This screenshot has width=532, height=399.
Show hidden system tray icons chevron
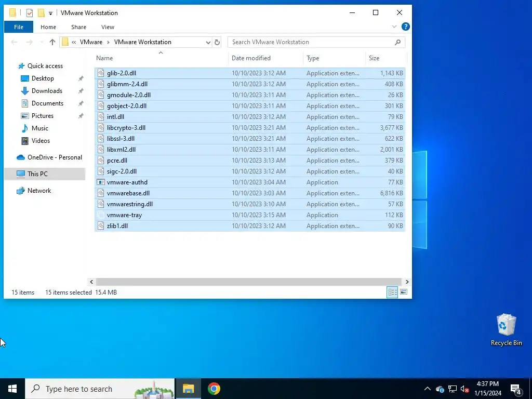tap(427, 389)
